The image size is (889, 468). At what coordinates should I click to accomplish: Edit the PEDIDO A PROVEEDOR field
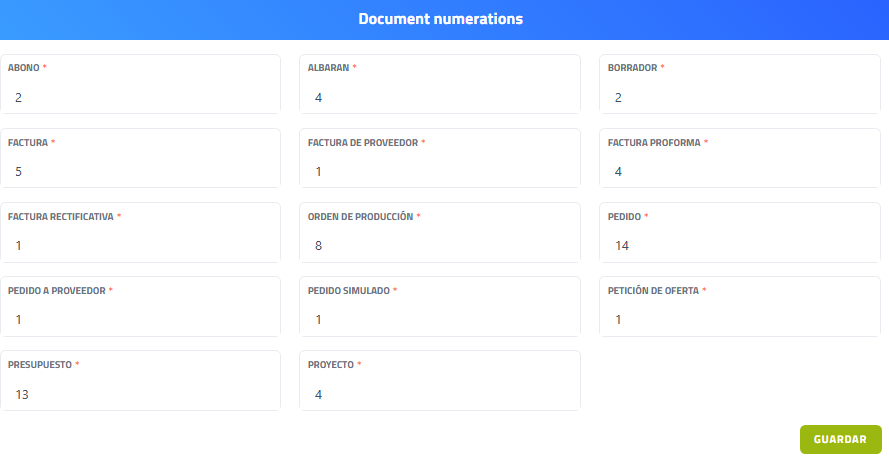click(140, 319)
